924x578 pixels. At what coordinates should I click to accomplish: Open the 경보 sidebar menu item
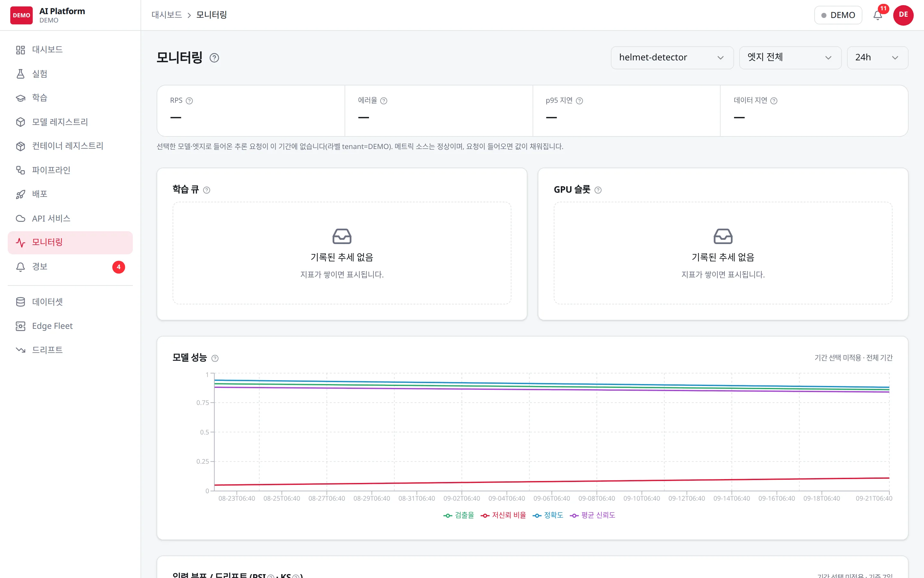[x=70, y=267]
